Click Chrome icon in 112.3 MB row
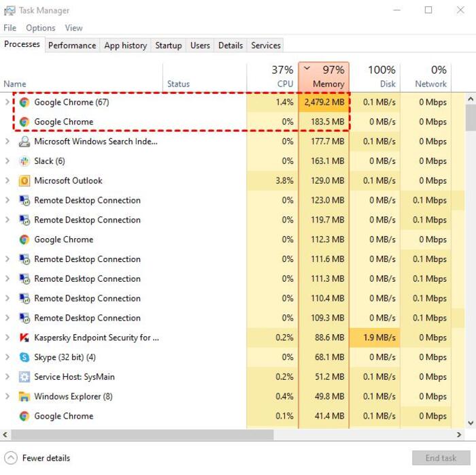The image size is (476, 475). coord(24,240)
